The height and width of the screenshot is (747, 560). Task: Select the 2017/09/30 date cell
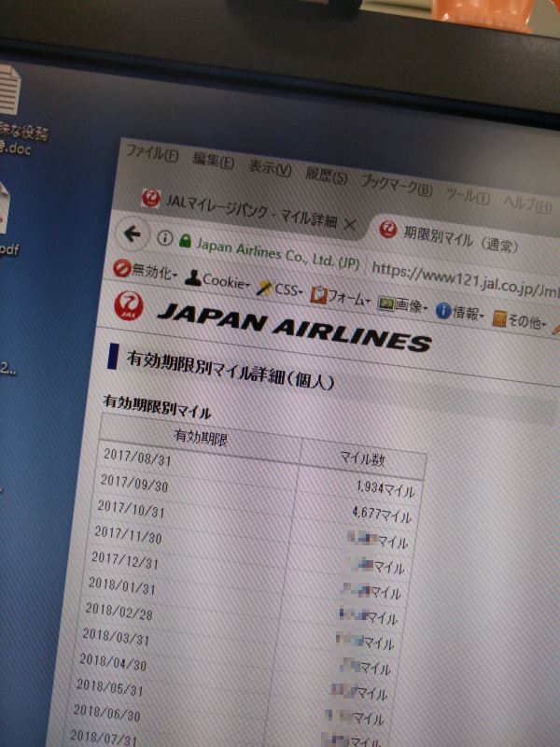coord(134,483)
